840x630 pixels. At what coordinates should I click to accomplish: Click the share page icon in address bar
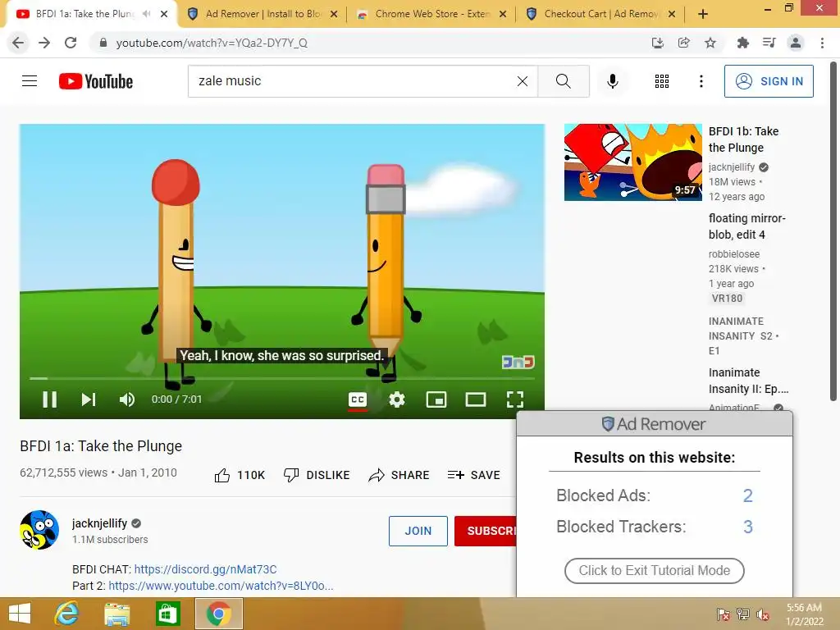click(683, 43)
